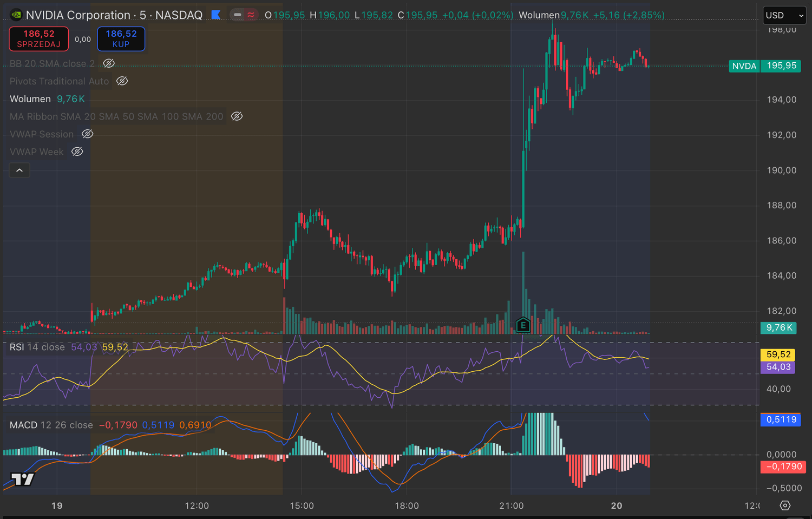Open NVIDIA Corporation symbol title

click(x=78, y=15)
